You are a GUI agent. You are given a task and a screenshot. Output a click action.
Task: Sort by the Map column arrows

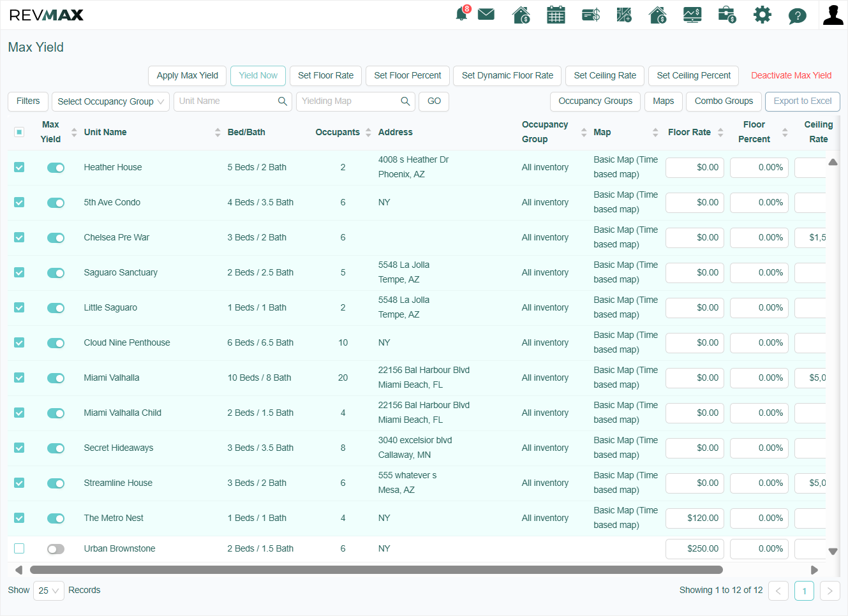(655, 132)
